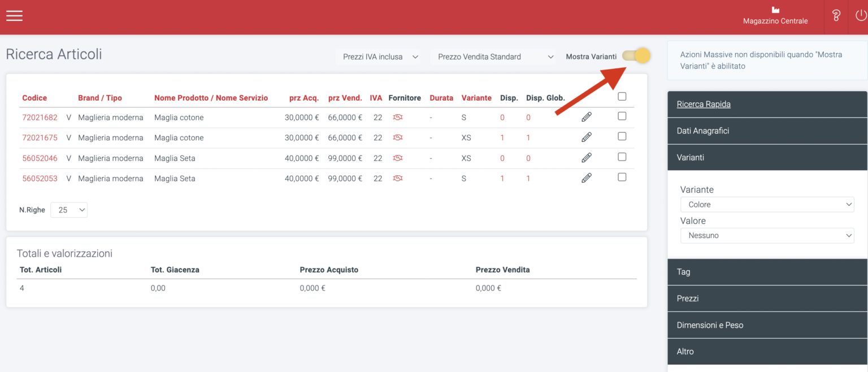Change the N.Righe rows per page selector
868x372 pixels.
(69, 210)
